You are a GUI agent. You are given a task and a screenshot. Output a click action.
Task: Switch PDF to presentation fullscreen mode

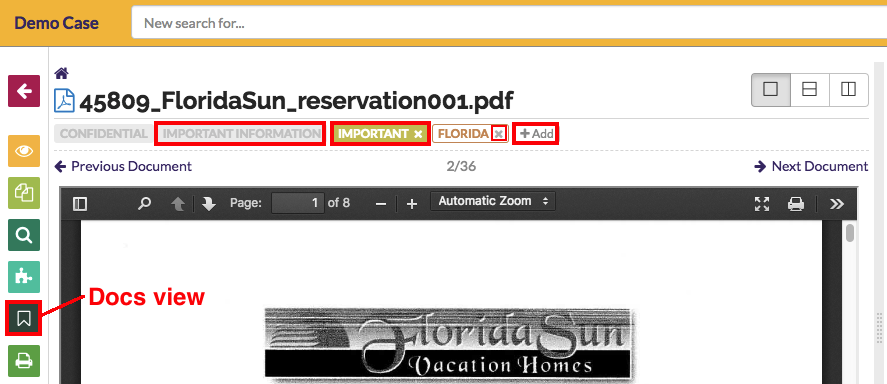pos(763,204)
